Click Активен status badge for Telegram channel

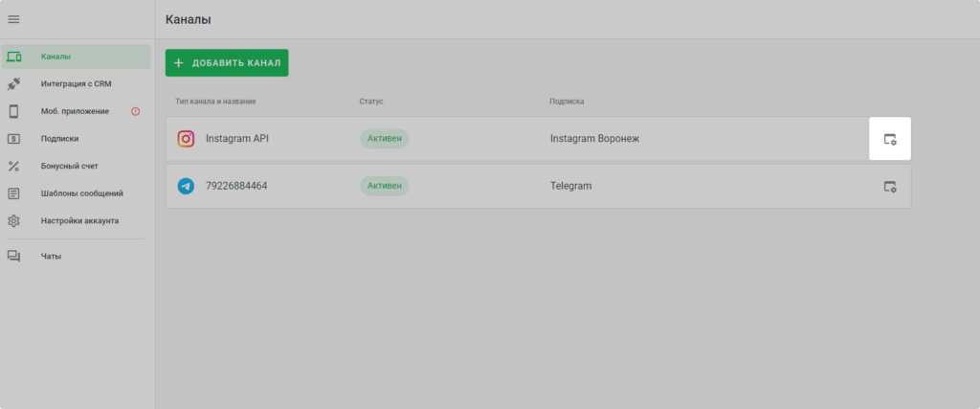pos(384,186)
